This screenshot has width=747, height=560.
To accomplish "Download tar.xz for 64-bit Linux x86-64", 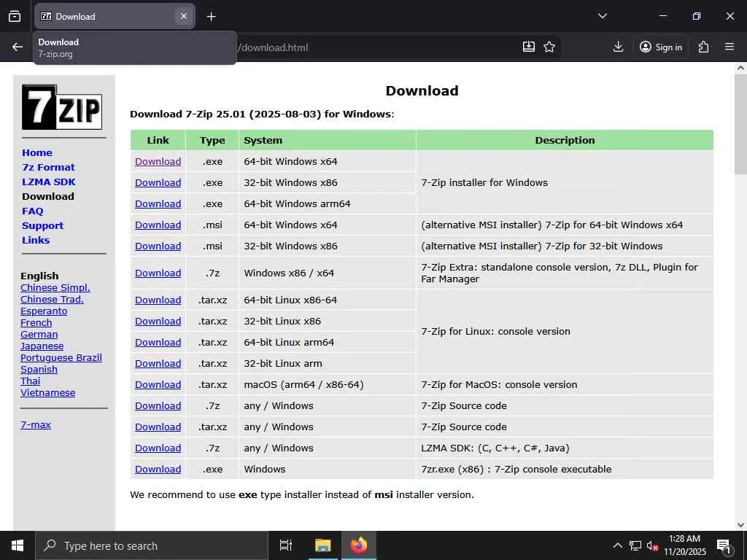I will click(158, 300).
